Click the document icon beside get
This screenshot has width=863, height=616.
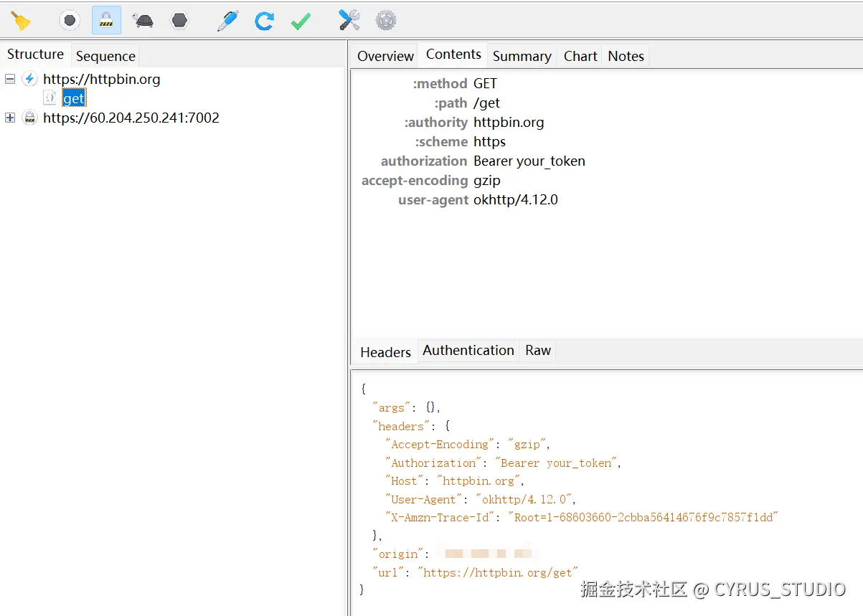(x=49, y=98)
